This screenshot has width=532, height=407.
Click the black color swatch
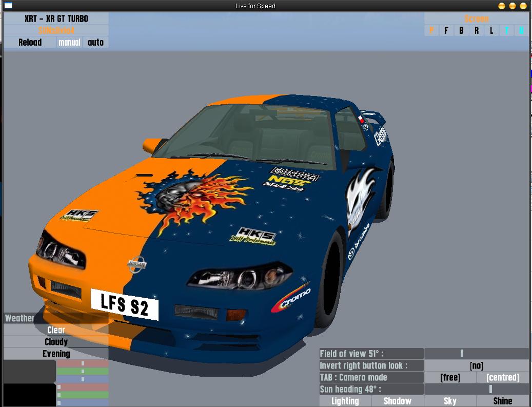[x=30, y=395]
